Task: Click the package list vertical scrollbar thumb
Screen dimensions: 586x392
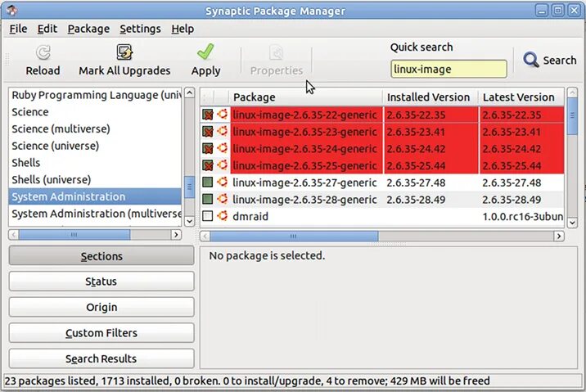Action: click(572, 116)
